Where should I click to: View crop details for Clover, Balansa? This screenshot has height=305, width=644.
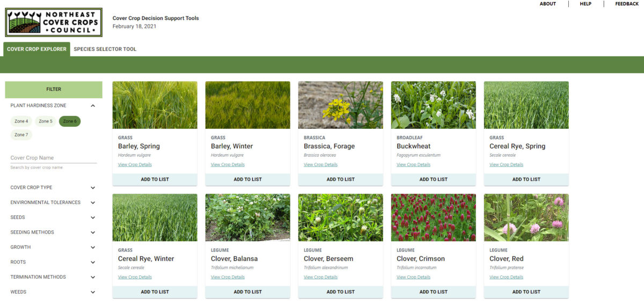coord(228,278)
